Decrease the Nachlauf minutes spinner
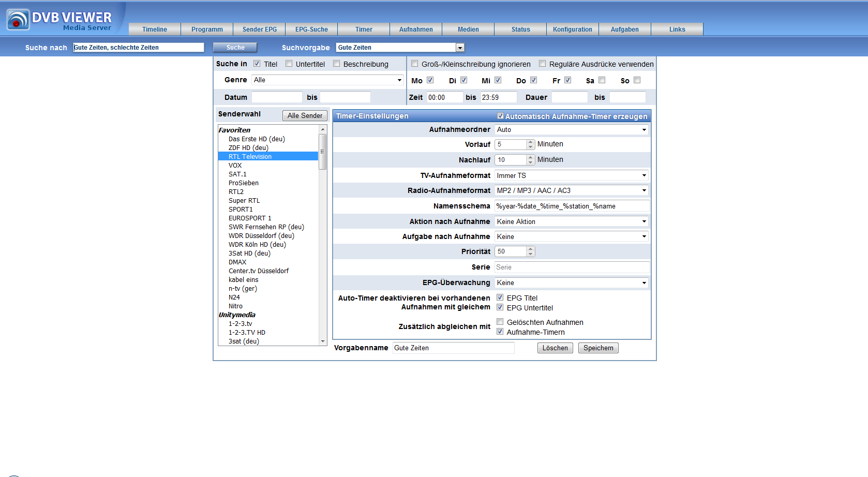 tap(530, 162)
